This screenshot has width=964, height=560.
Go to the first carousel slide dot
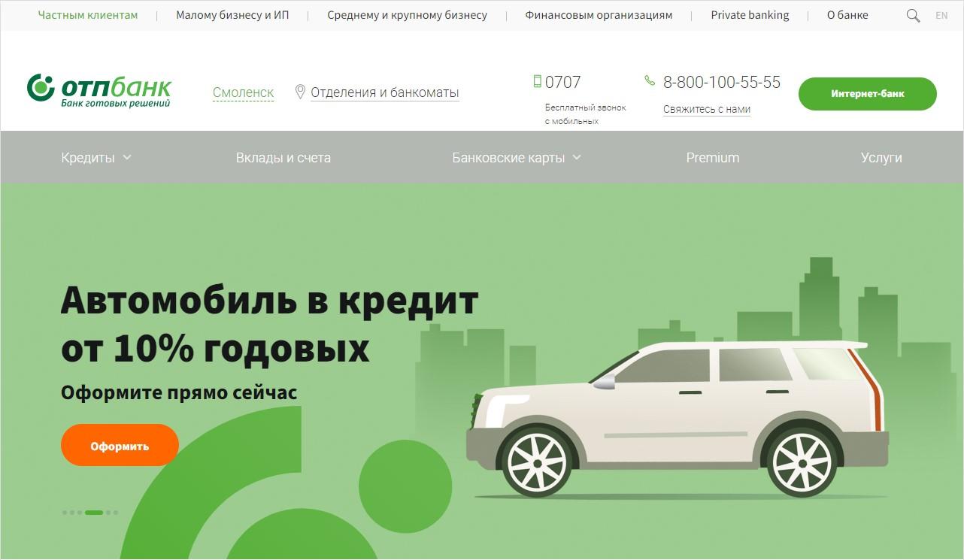(x=64, y=513)
